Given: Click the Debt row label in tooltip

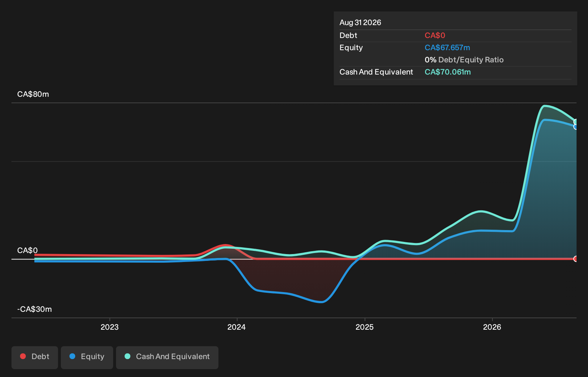Looking at the screenshot, I should (348, 35).
